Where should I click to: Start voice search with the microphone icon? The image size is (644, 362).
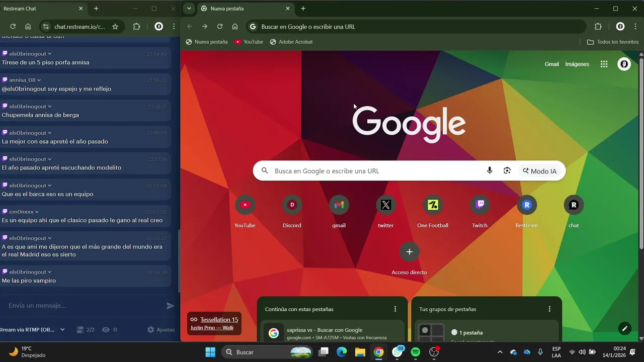(490, 171)
